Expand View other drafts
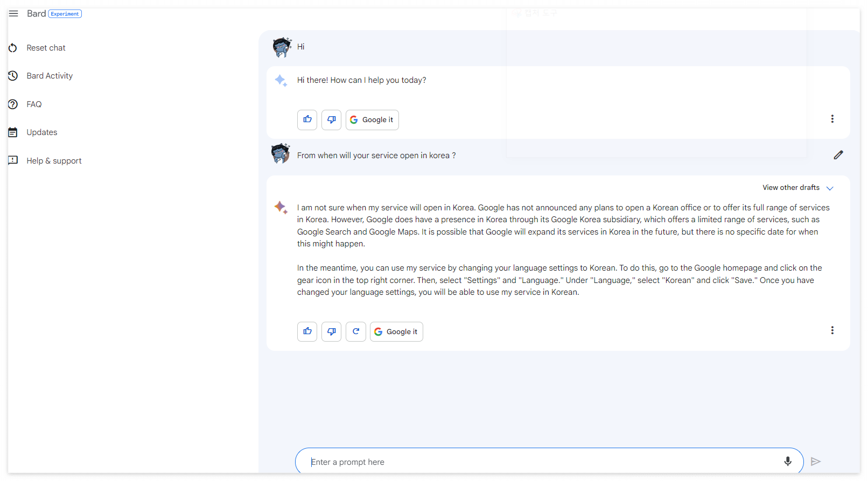This screenshot has height=481, width=868. tap(797, 188)
